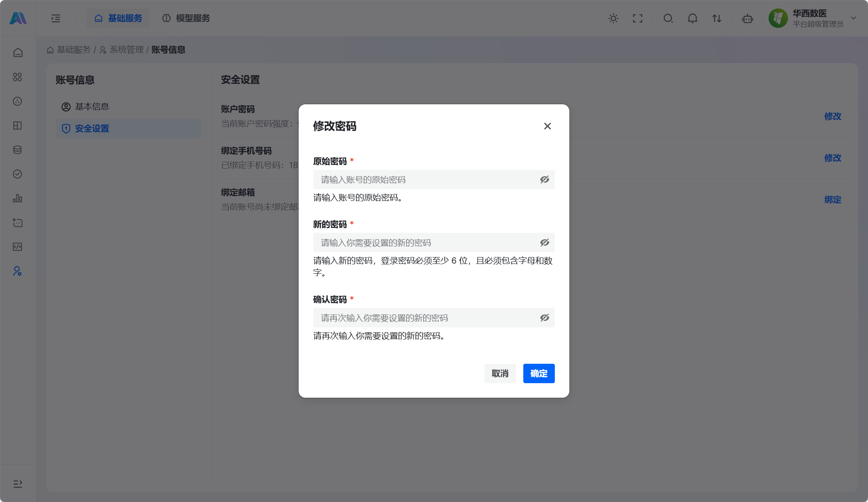The image size is (868, 502).
Task: Open the search magnifier icon
Action: [668, 18]
